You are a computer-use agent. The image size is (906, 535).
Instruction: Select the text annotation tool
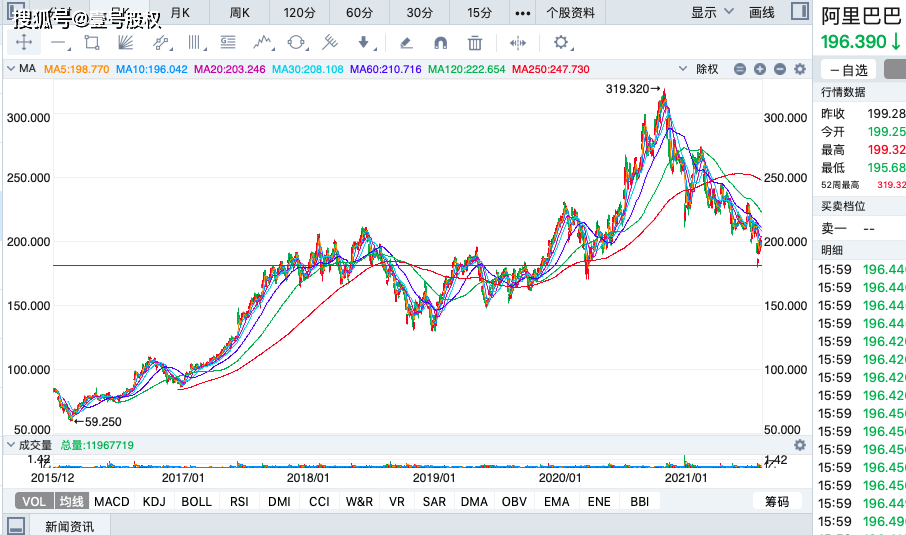tap(228, 42)
